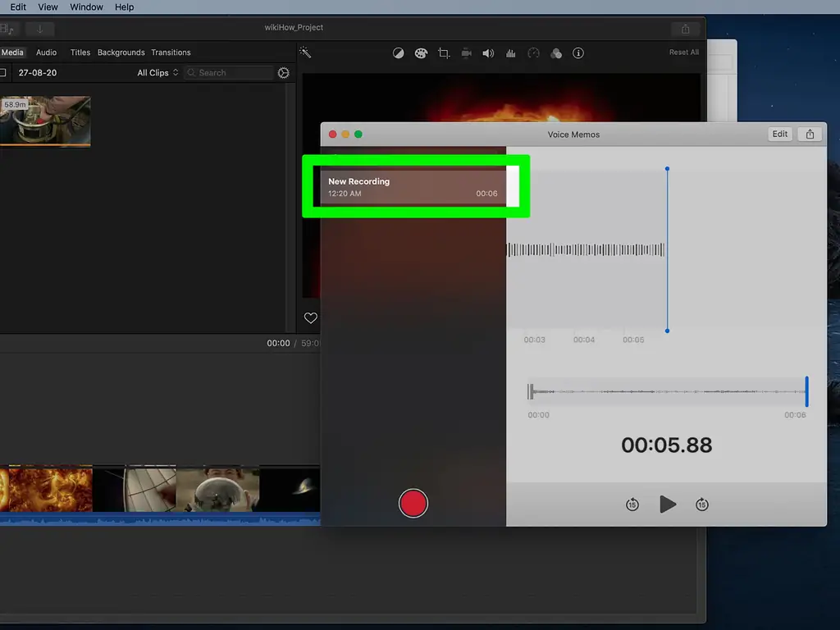Screen dimensions: 840x630
Task: Click the 00:05.88 time display
Action: (x=666, y=445)
